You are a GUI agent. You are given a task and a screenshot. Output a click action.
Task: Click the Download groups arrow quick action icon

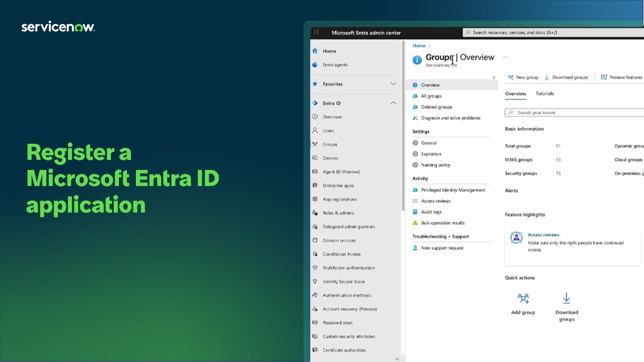coord(567,298)
